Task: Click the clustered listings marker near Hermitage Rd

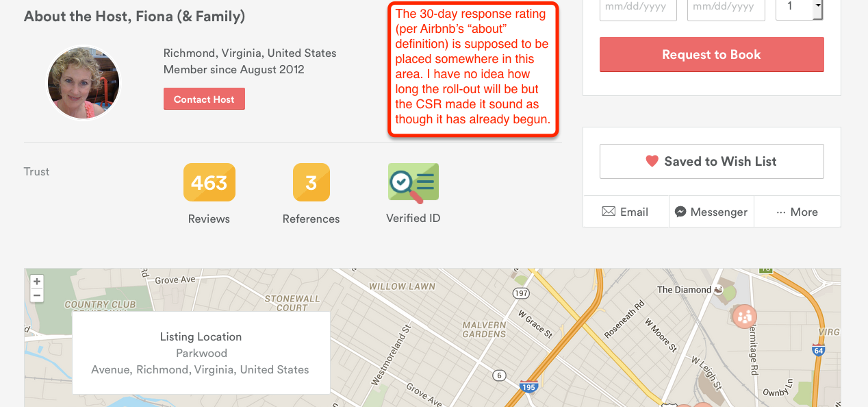Action: coord(743,317)
